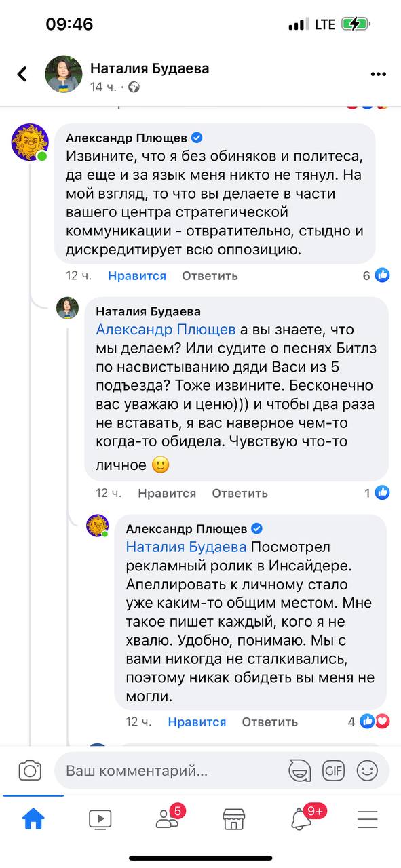Insert a GIF into your comment
Viewport: 401px width, 868px height.
[333, 770]
